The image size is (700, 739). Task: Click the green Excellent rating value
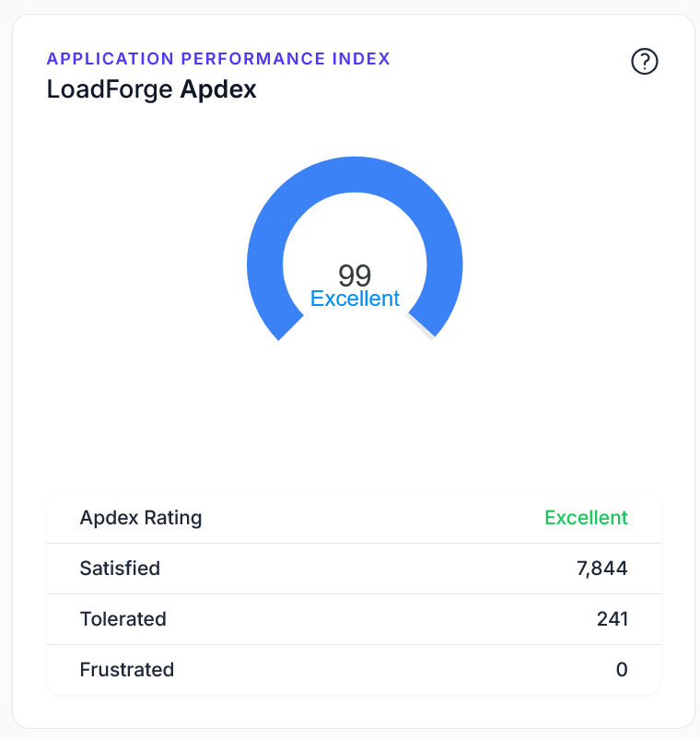586,518
